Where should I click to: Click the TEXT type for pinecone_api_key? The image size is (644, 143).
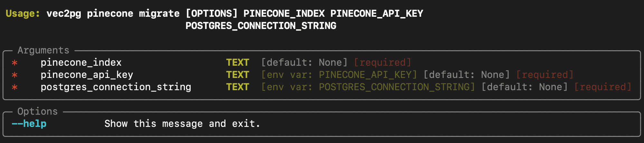click(x=238, y=75)
